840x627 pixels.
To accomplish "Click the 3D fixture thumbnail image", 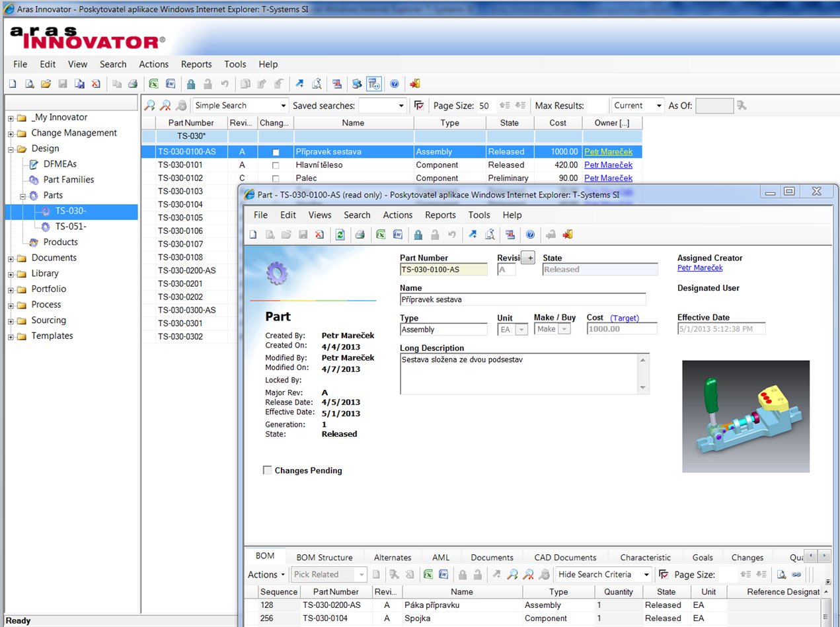I will pos(745,416).
